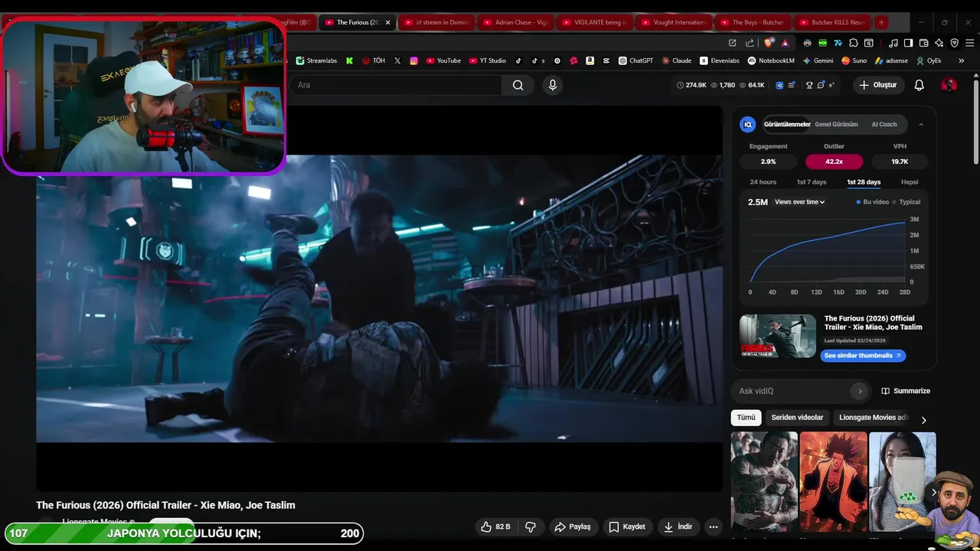Select the Lionsgate Movies chip
The image size is (980, 551).
(x=873, y=417)
